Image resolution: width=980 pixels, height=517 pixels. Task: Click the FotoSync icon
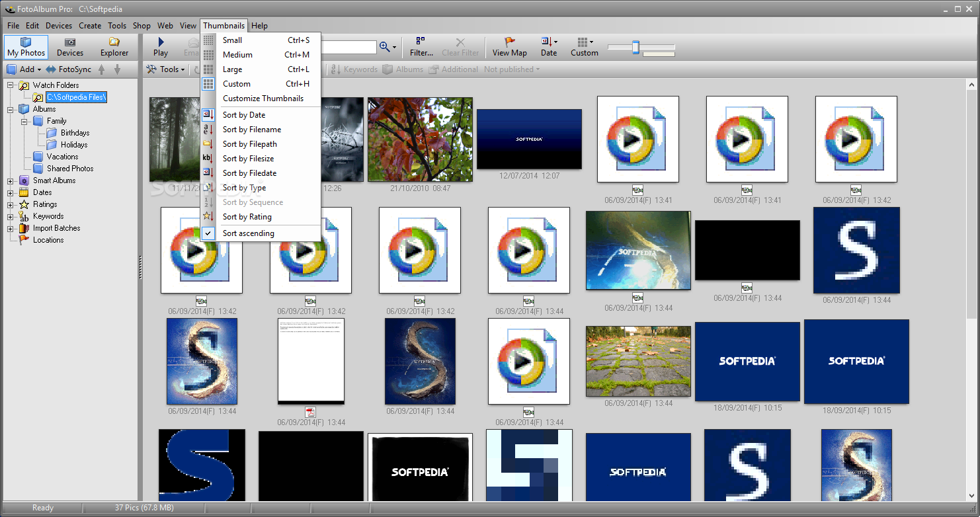[x=51, y=69]
